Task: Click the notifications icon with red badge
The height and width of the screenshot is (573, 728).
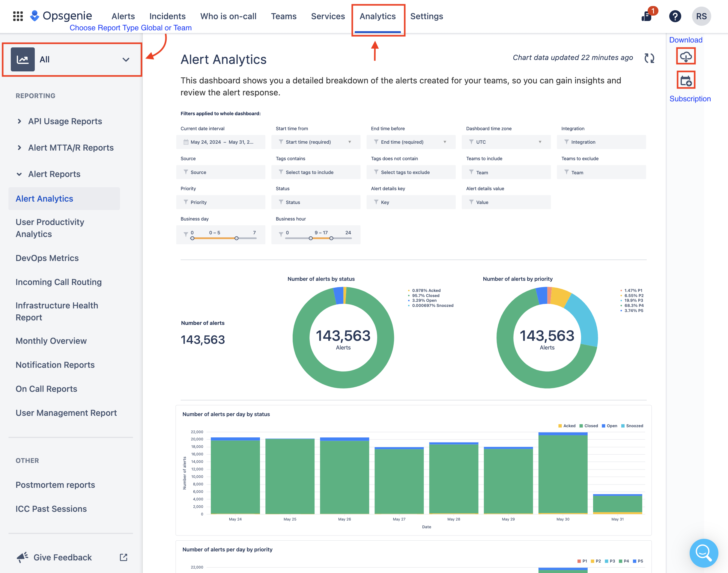Action: tap(647, 16)
